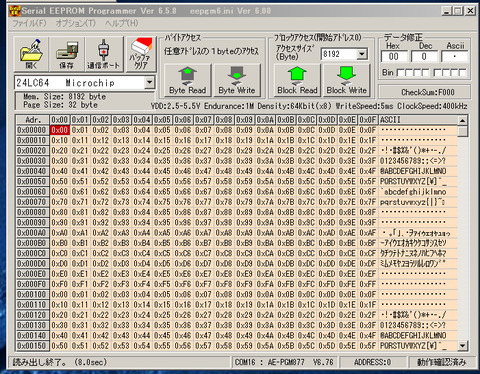The height and width of the screenshot is (374, 480).
Task: Open the ファイル(F) menu
Action: [29, 23]
